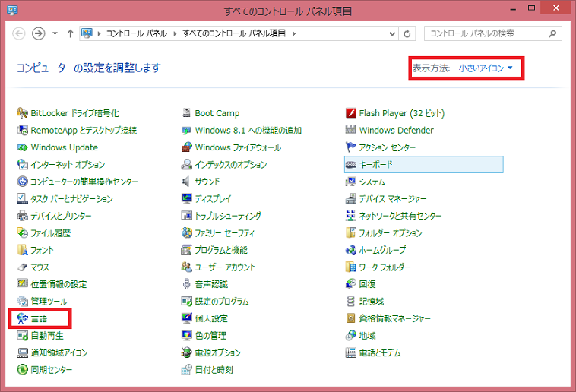
Task: Open the 回復 link
Action: pyautogui.click(x=367, y=284)
